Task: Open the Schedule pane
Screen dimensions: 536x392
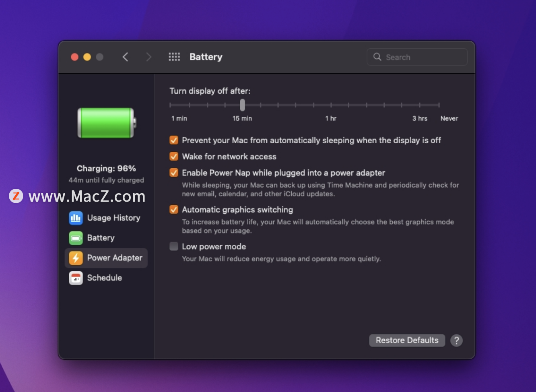Action: point(106,278)
